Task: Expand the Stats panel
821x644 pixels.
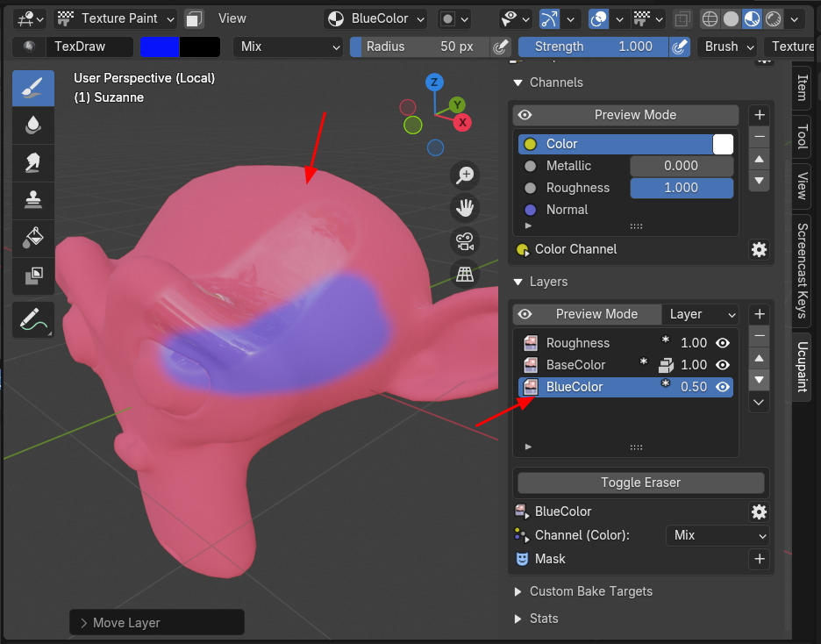Action: [x=518, y=619]
